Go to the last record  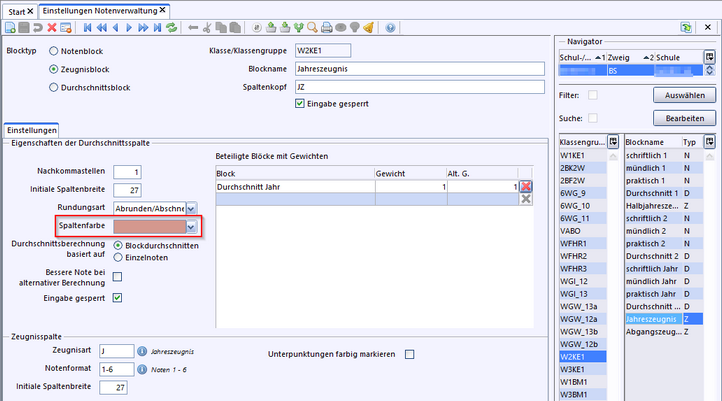pos(157,28)
